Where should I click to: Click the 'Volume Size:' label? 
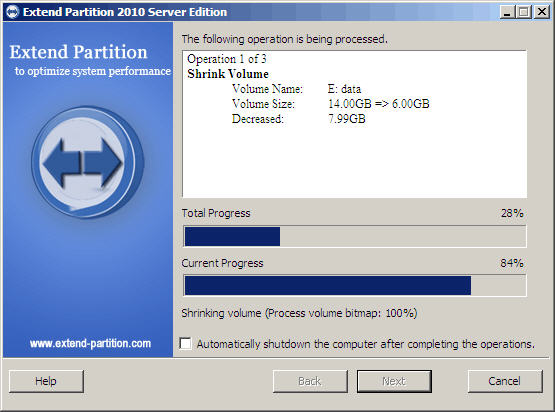coord(263,104)
